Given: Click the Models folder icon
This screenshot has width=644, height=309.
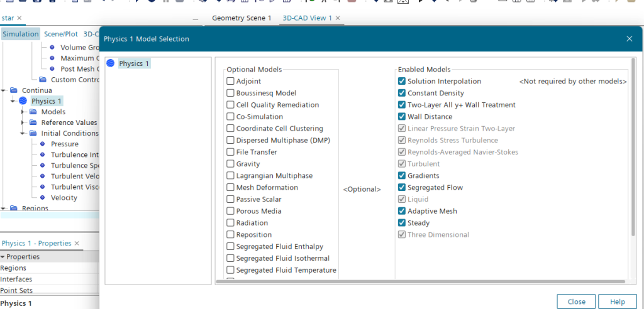Looking at the screenshot, I should pos(33,112).
